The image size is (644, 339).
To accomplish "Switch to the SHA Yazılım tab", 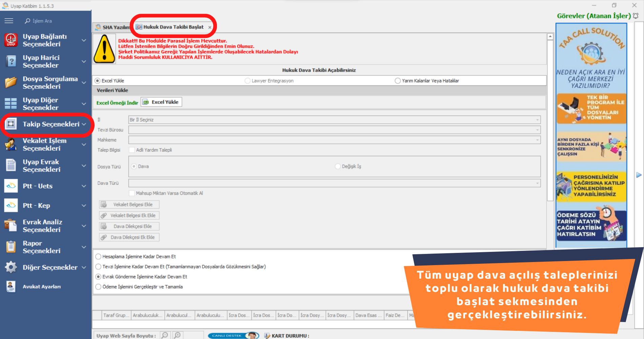I will coord(113,27).
